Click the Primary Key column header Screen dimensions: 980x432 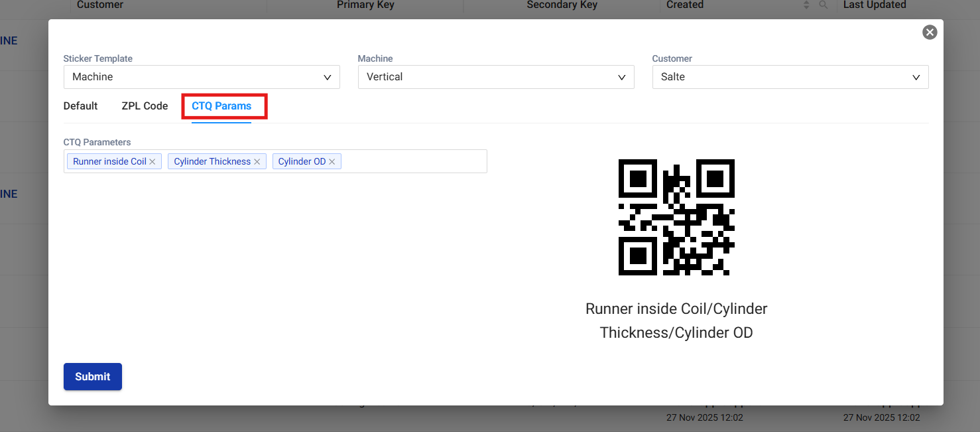(x=365, y=5)
